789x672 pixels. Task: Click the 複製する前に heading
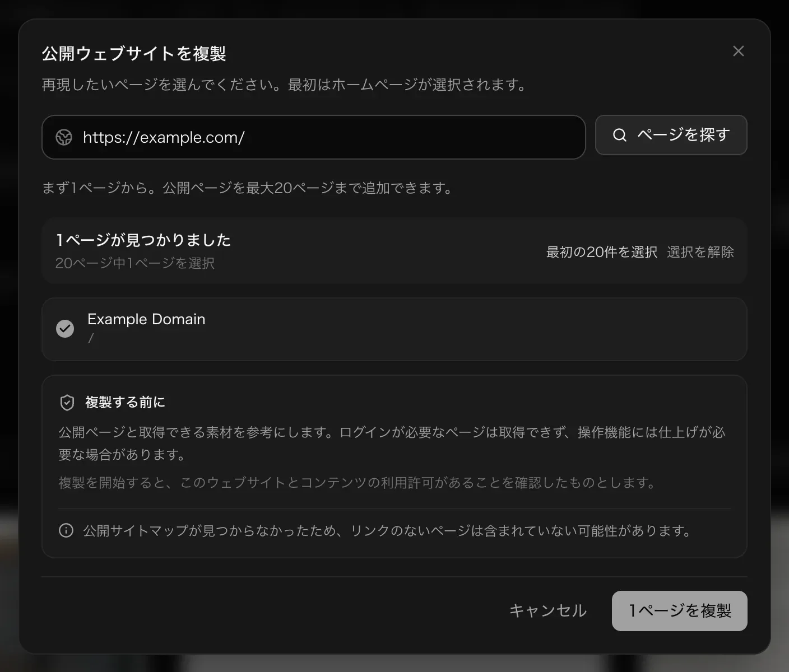pyautogui.click(x=126, y=402)
